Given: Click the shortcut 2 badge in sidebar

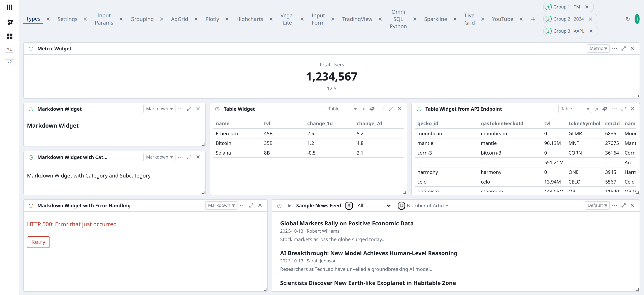Looking at the screenshot, I should pos(9,62).
